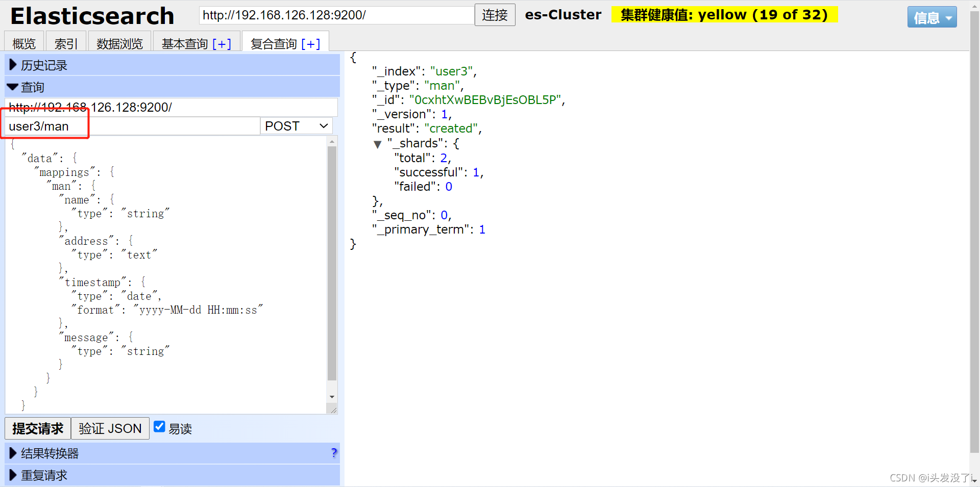Expand the 结果转换器 result transformer section

click(173, 453)
